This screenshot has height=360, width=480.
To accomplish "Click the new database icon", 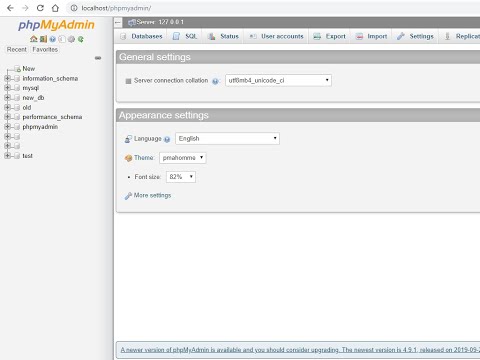I will pos(17,69).
